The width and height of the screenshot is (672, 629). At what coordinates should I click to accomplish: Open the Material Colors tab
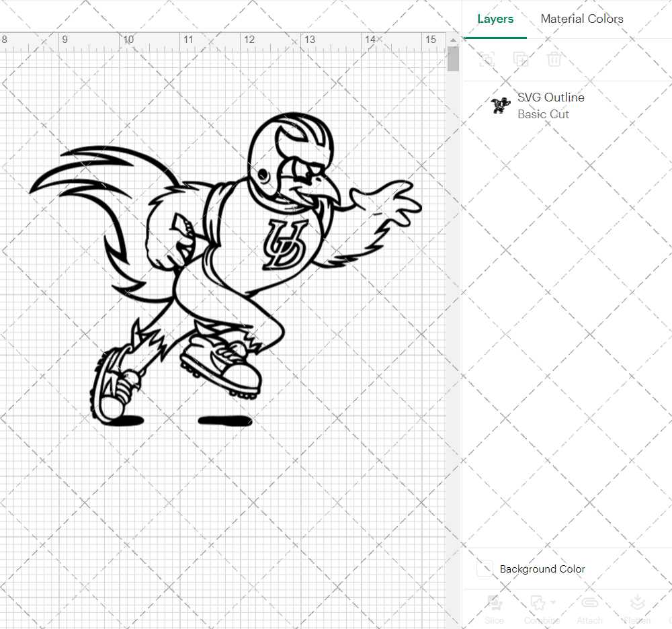click(581, 19)
